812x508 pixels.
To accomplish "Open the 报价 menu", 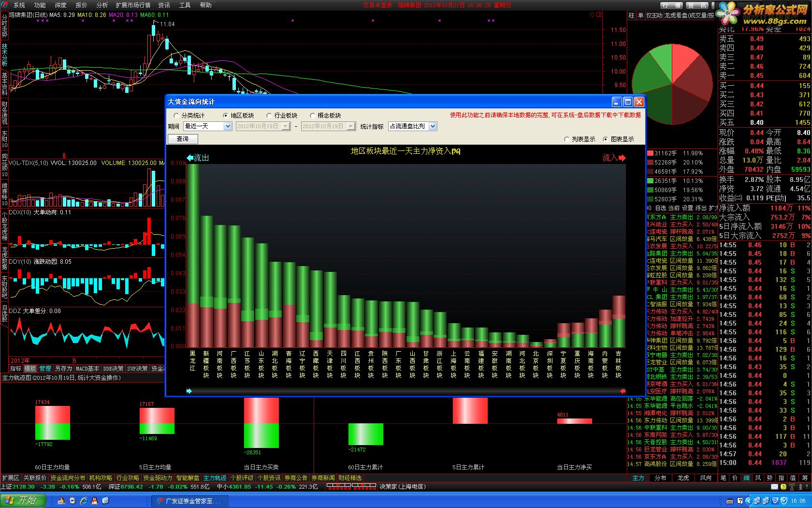I will 81,5.
